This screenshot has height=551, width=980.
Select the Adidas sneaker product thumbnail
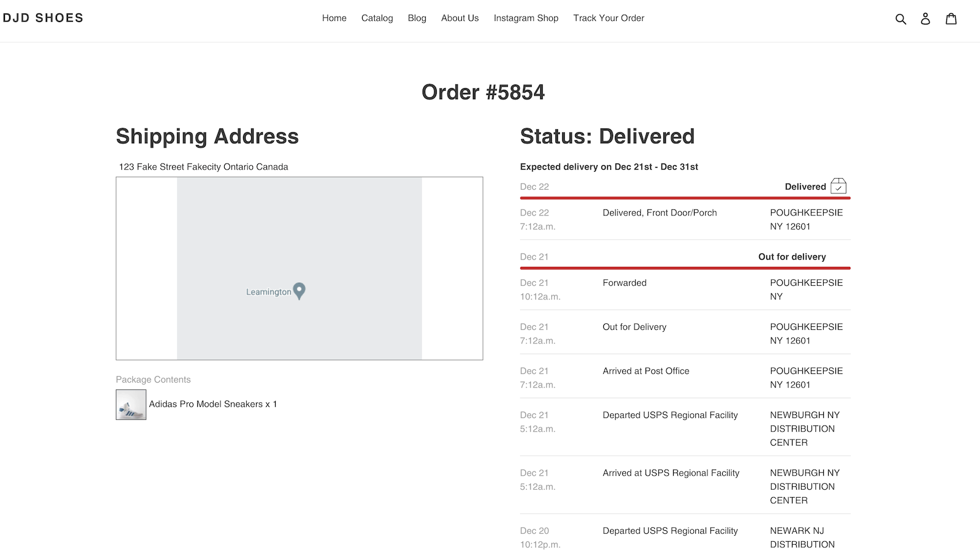[130, 404]
